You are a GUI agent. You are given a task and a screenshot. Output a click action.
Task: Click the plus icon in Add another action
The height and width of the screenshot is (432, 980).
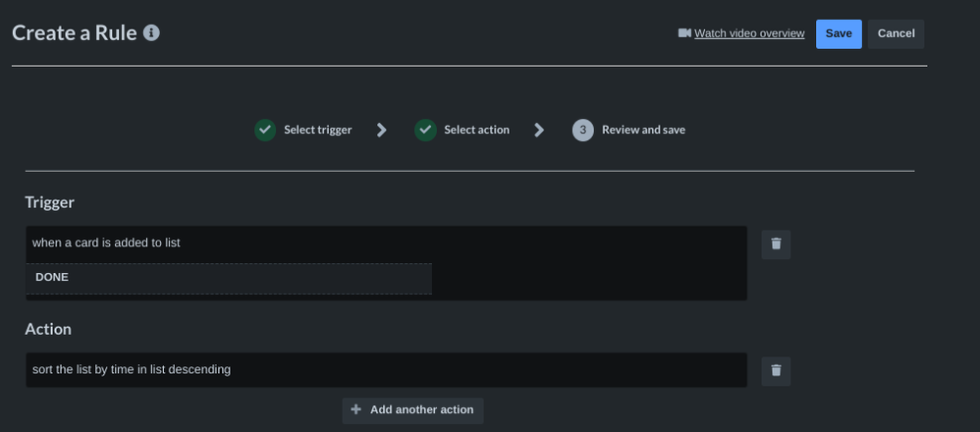[356, 409]
